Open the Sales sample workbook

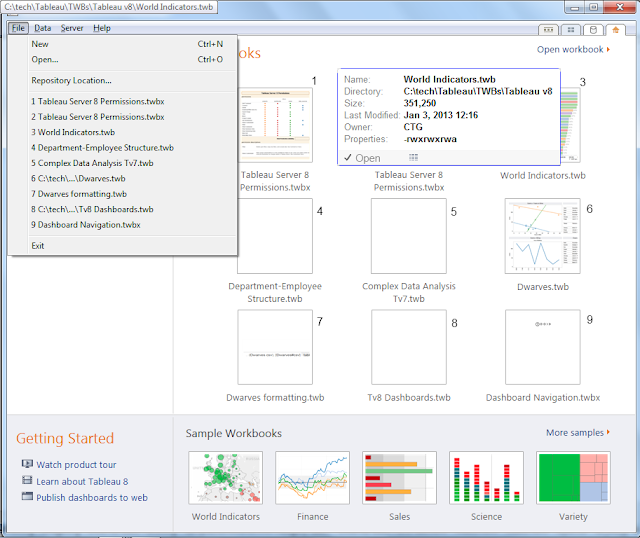[x=399, y=478]
